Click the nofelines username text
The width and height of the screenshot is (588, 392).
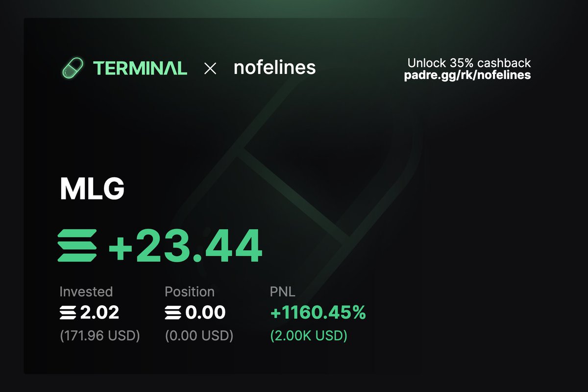(x=274, y=68)
